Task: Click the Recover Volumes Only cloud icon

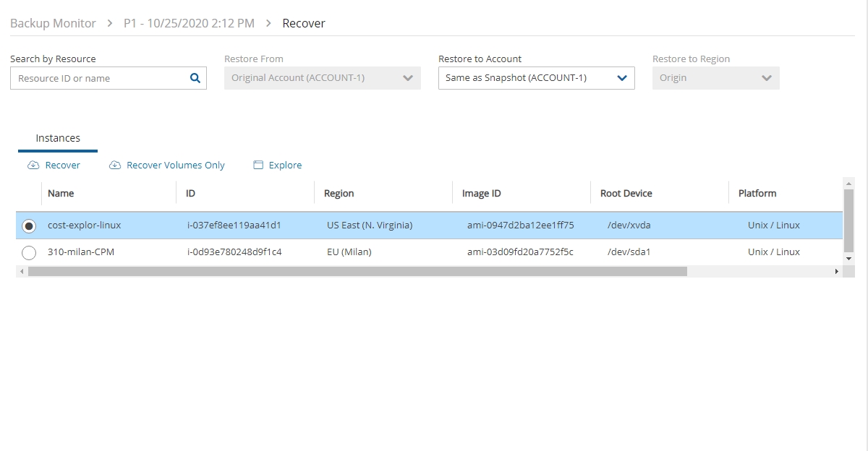Action: (115, 166)
